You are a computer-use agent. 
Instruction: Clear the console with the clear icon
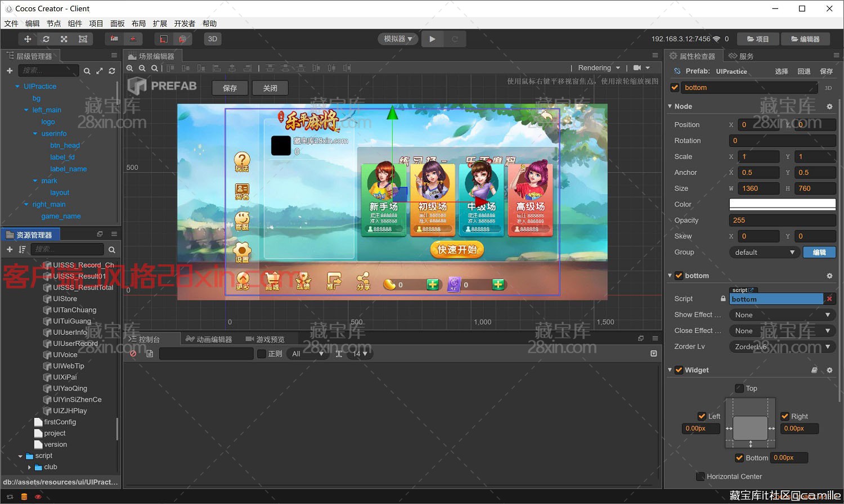coord(133,354)
